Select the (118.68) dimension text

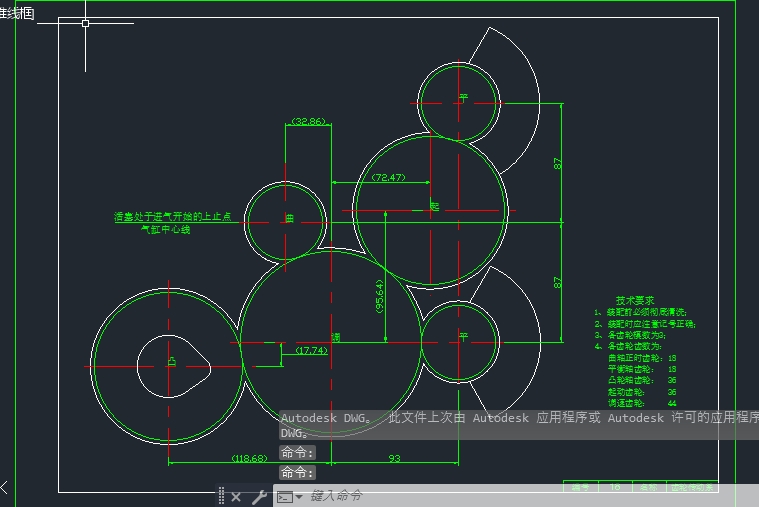249,458
